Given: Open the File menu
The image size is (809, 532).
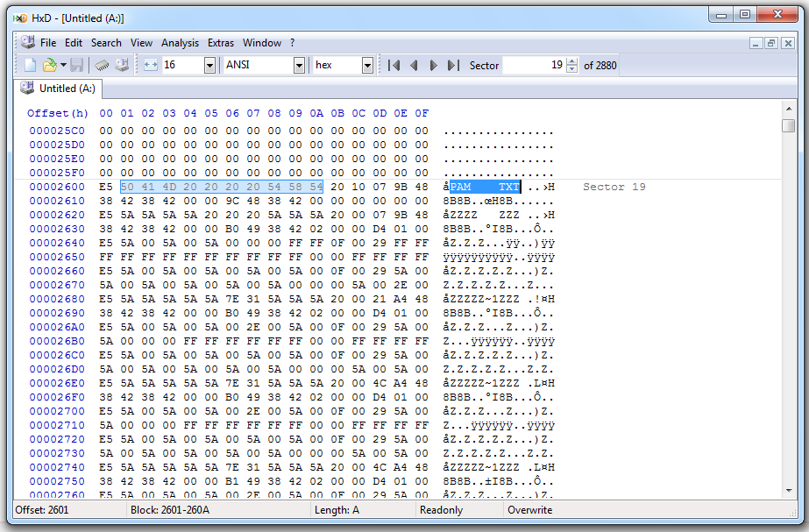Looking at the screenshot, I should [48, 43].
